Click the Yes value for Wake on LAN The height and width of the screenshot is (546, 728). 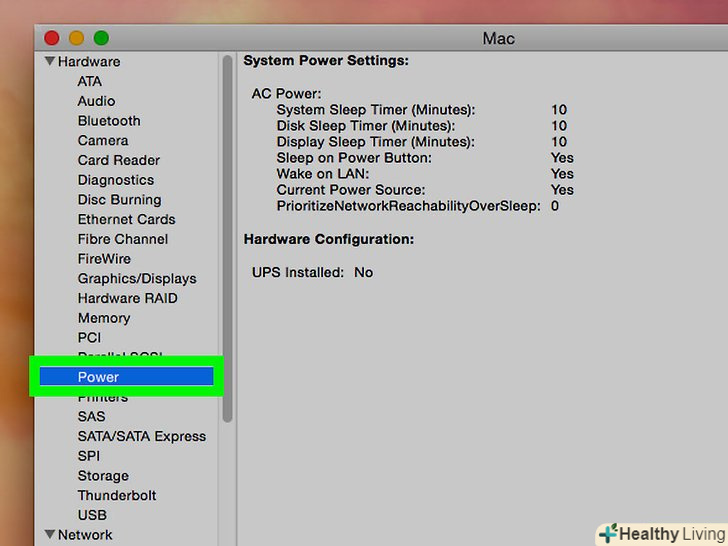click(562, 174)
